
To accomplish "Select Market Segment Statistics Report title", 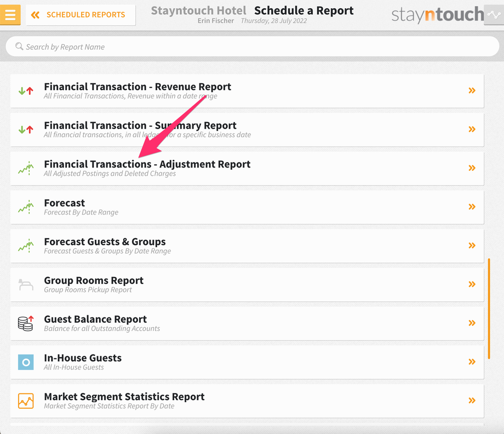I will point(124,397).
